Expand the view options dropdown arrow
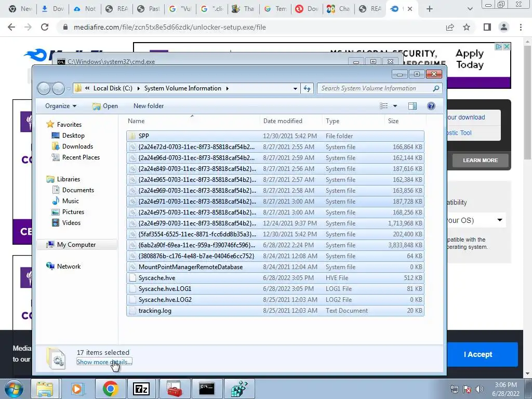 tap(395, 106)
